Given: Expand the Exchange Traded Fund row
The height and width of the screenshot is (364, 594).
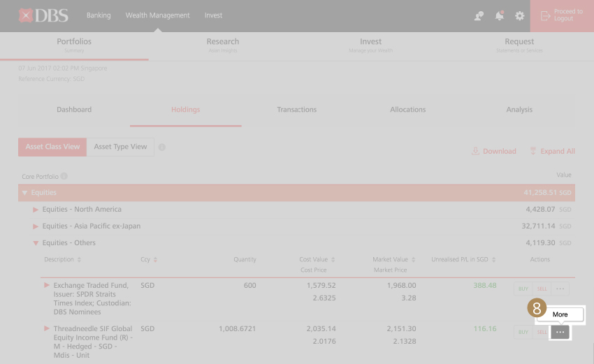Looking at the screenshot, I should pos(47,285).
